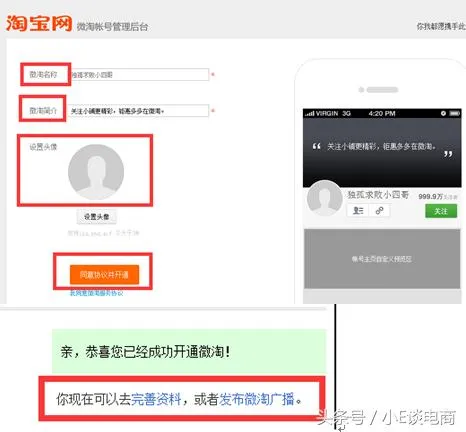Viewport: 466px width, 432px height.
Task: Click the default avatar placeholder image
Action: (x=96, y=172)
